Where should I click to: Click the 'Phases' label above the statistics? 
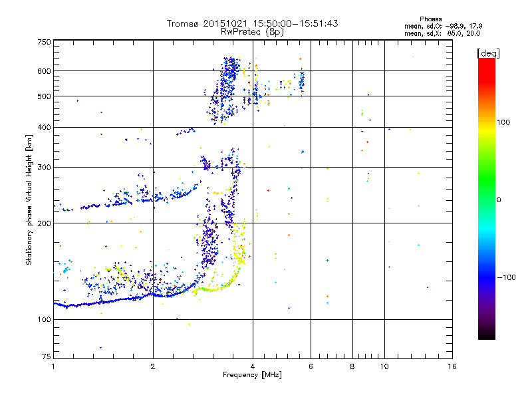(430, 19)
